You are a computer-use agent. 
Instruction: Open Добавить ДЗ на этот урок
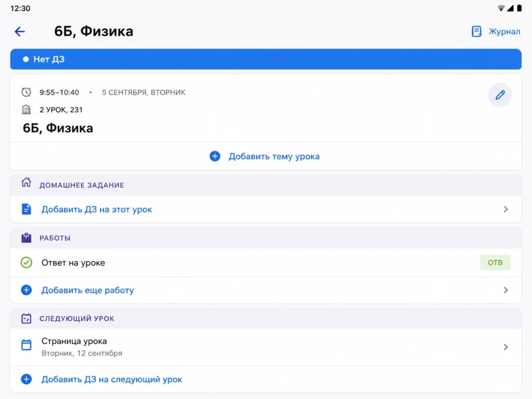[97, 209]
